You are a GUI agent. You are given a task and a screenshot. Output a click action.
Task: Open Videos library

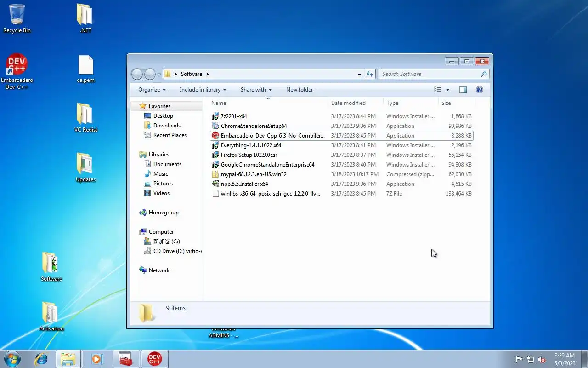point(161,193)
